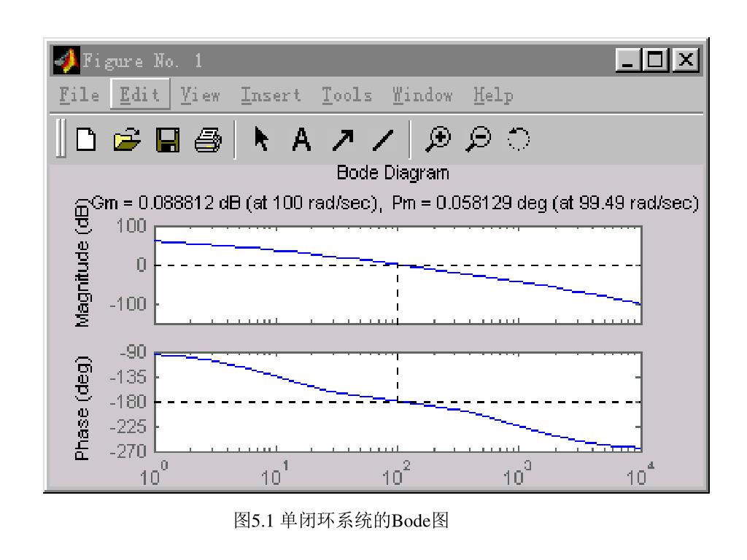
Task: Click the Bode Diagram title text
Action: [392, 173]
